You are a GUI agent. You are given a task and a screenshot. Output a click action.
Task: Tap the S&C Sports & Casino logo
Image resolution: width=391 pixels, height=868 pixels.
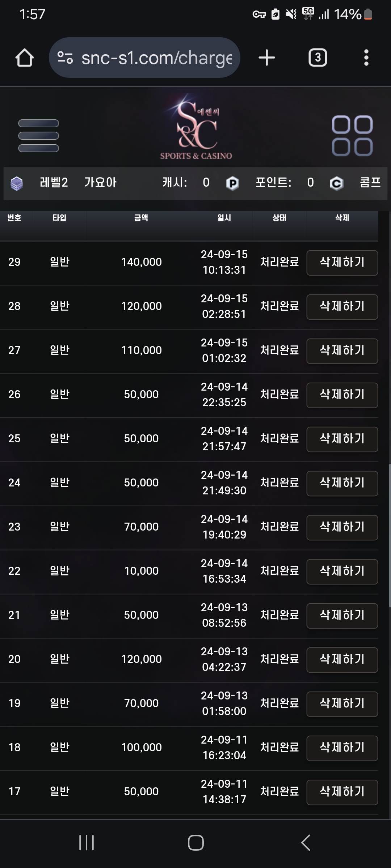coord(196,127)
